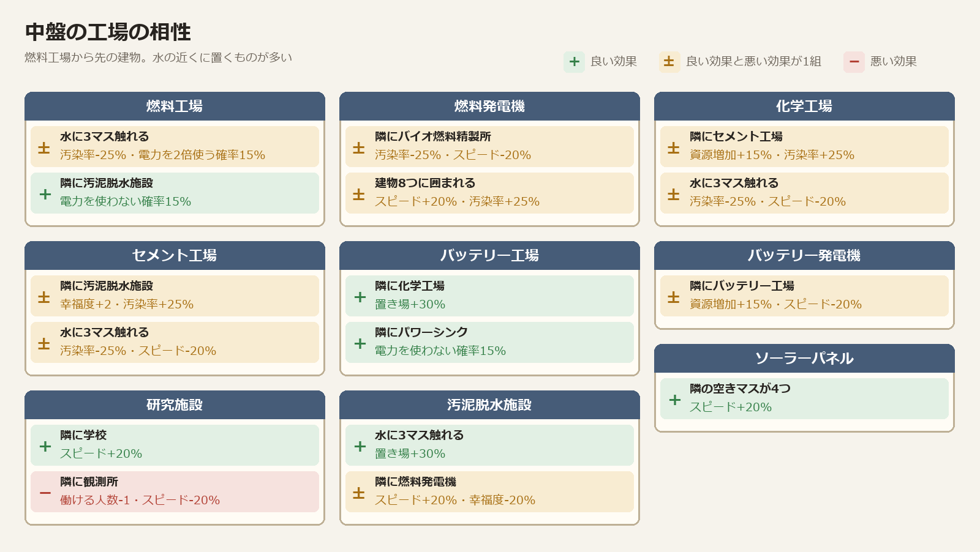Click the plus-minus icon beside 建物8つに囲まれる
This screenshot has height=552, width=980.
tap(359, 194)
